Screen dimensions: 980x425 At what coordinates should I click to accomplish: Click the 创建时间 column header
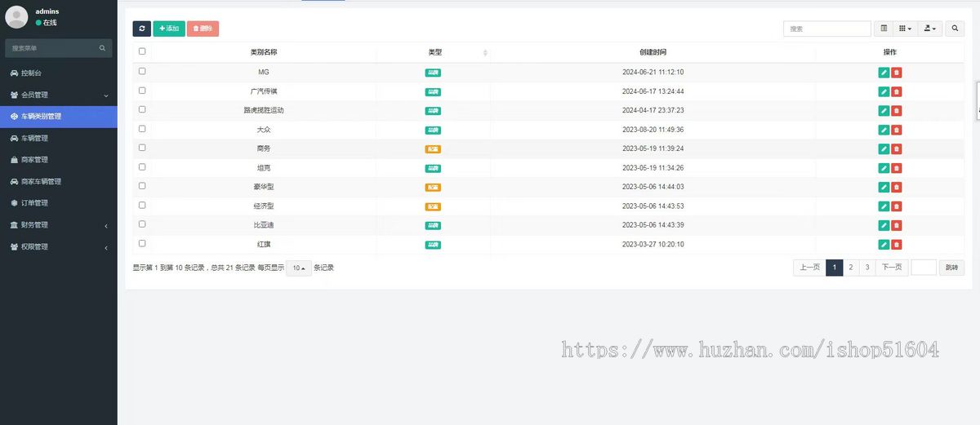(653, 52)
